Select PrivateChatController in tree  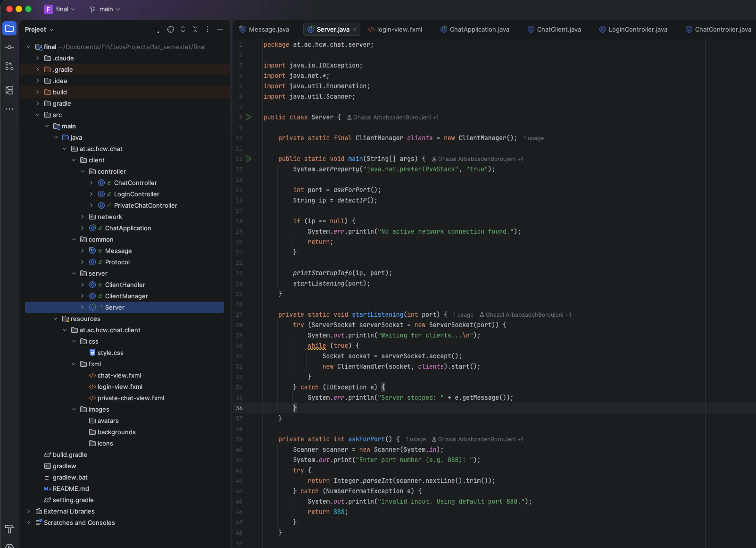coord(146,205)
